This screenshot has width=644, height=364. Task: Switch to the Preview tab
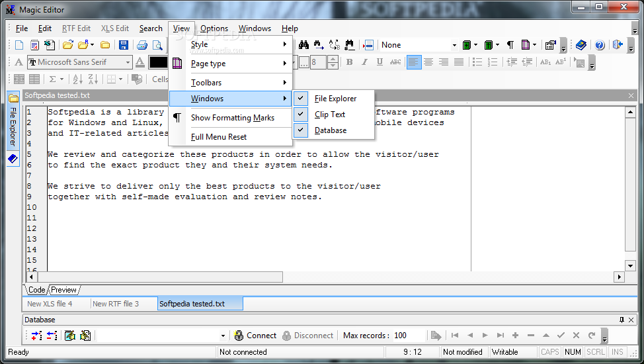(63, 290)
